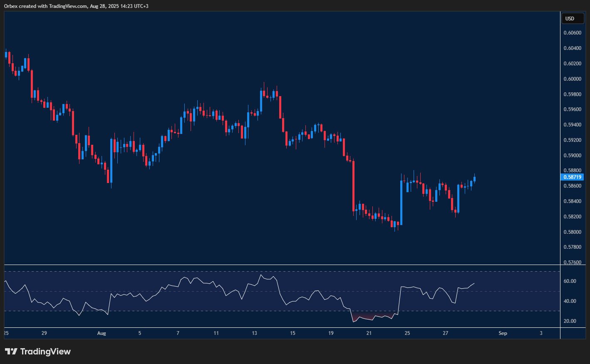
Task: Select the Sep label on time axis
Action: coord(503,333)
